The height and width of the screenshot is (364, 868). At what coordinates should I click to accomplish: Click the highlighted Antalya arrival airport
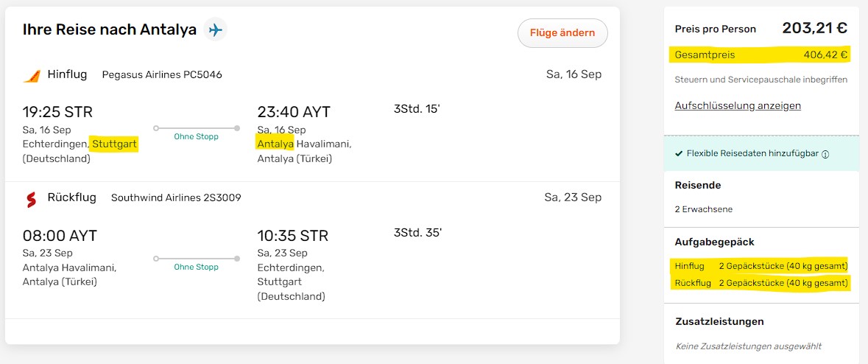click(x=275, y=144)
